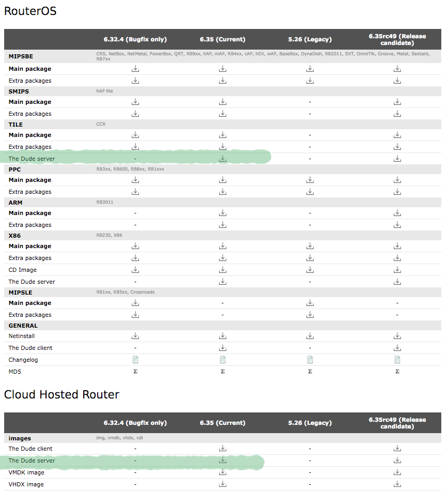
Task: Download Cloud Hosted Router Dude server 6.35rc49
Action: point(397,461)
